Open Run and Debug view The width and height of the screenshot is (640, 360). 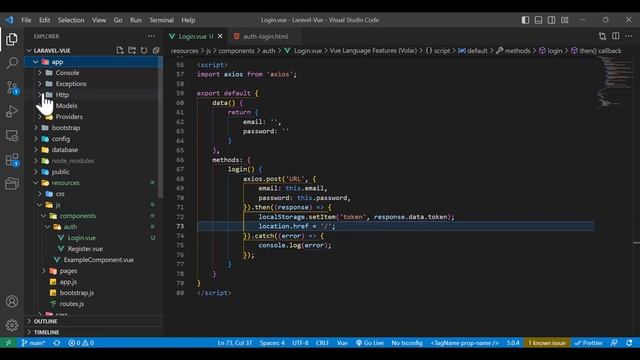tap(12, 111)
